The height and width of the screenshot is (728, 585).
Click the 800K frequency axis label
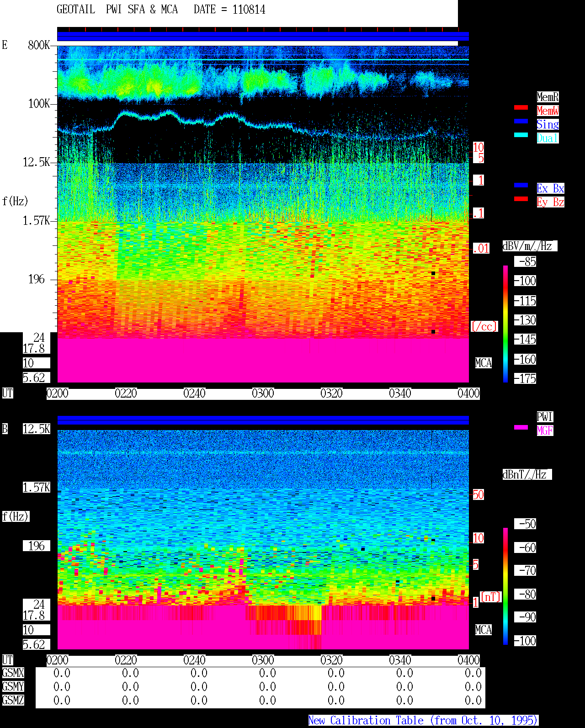39,45
